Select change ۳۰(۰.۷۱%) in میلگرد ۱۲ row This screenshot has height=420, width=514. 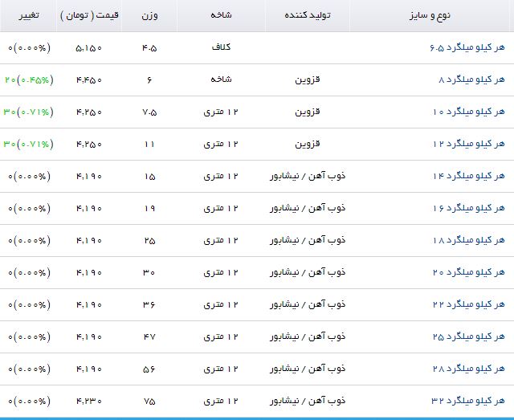coord(28,145)
